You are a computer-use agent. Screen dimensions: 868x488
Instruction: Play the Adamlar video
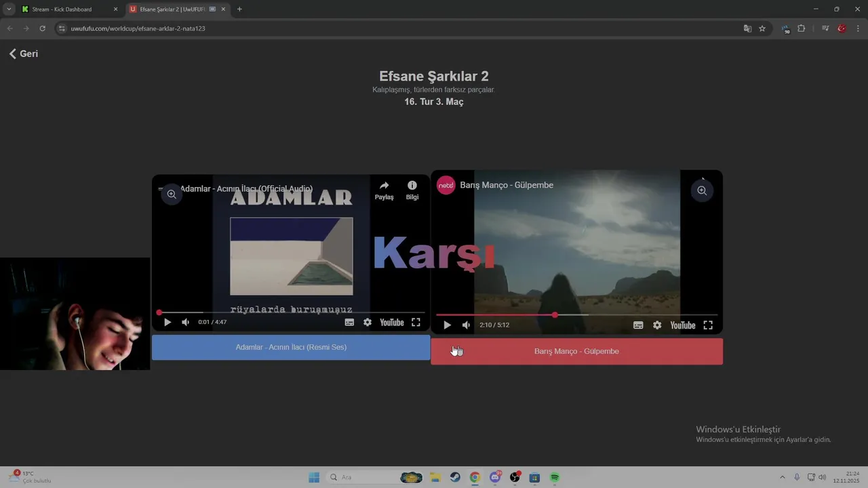(x=167, y=323)
